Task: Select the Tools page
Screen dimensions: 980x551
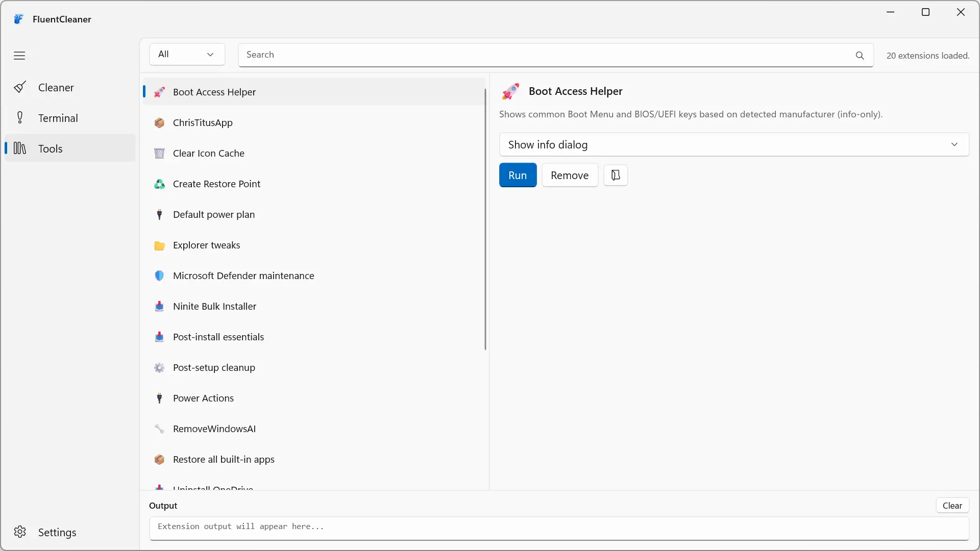Action: pyautogui.click(x=70, y=148)
